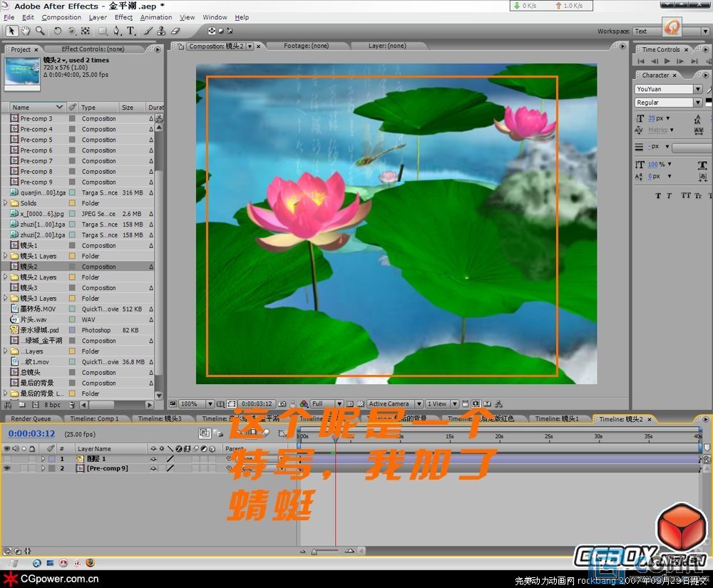Toggle Pixel Aspect Ratio Correction in viewer
The height and width of the screenshot is (588, 713).
[x=465, y=403]
